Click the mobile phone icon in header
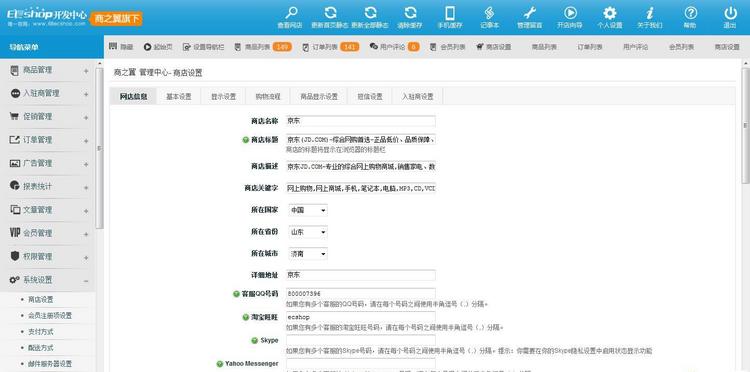This screenshot has height=372, width=750. coord(450,13)
